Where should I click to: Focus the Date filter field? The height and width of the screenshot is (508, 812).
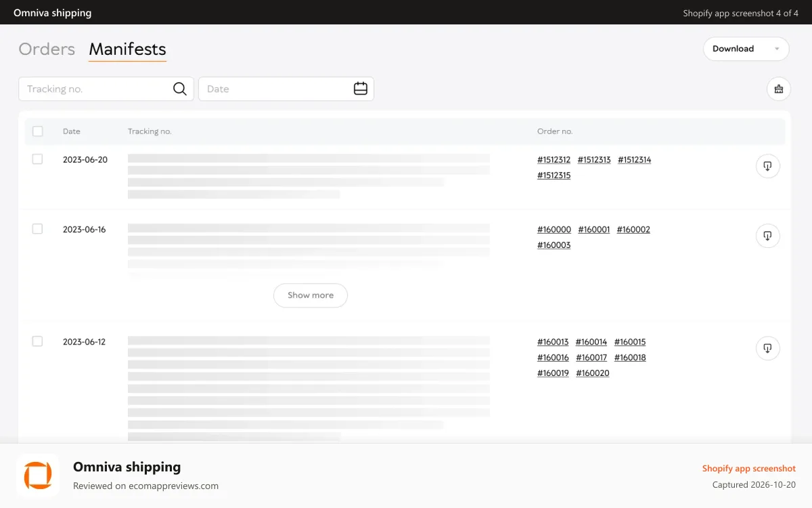(x=286, y=89)
